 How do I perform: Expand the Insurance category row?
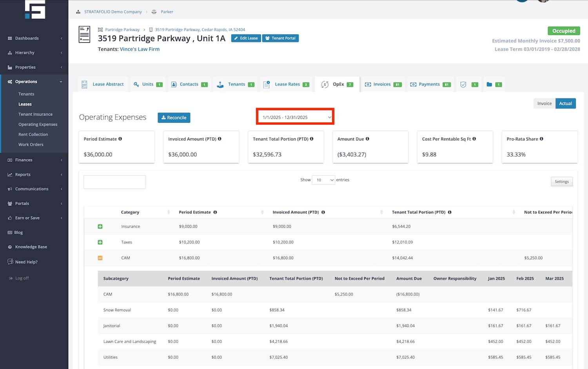100,227
